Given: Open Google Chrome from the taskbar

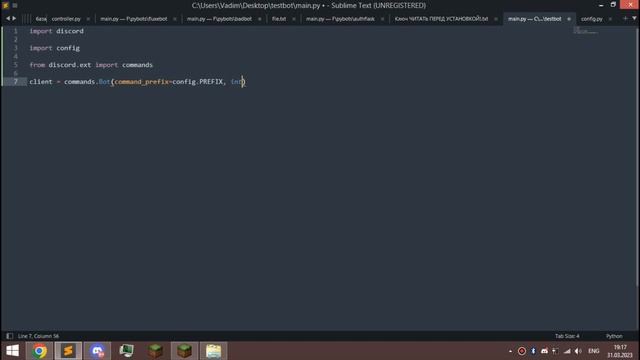Looking at the screenshot, I should click(x=40, y=351).
